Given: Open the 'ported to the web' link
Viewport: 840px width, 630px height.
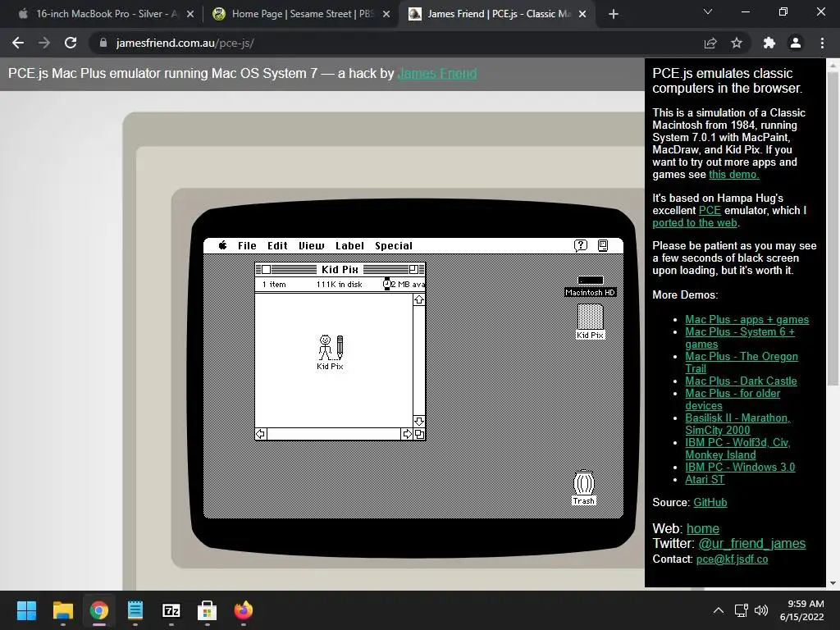Looking at the screenshot, I should point(695,223).
